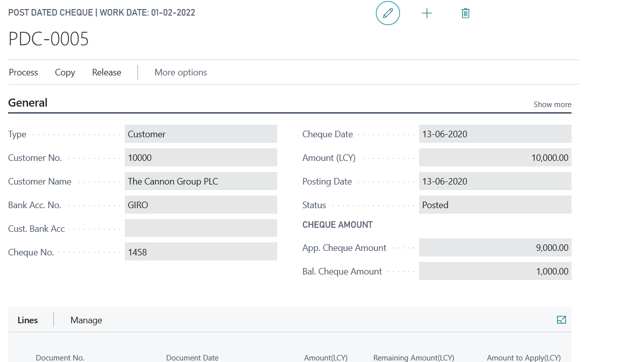Viewport: 644px width, 362px height.
Task: Open the Copy action menu
Action: coord(65,72)
